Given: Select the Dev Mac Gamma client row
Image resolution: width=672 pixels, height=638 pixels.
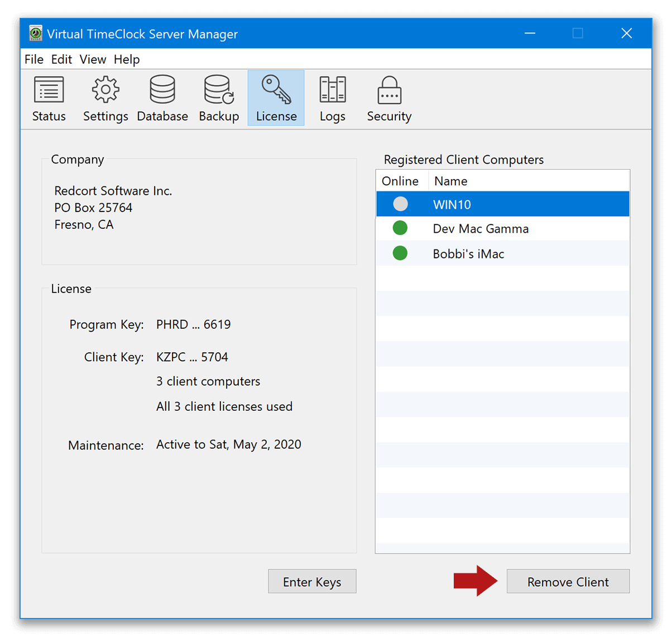Looking at the screenshot, I should (480, 228).
